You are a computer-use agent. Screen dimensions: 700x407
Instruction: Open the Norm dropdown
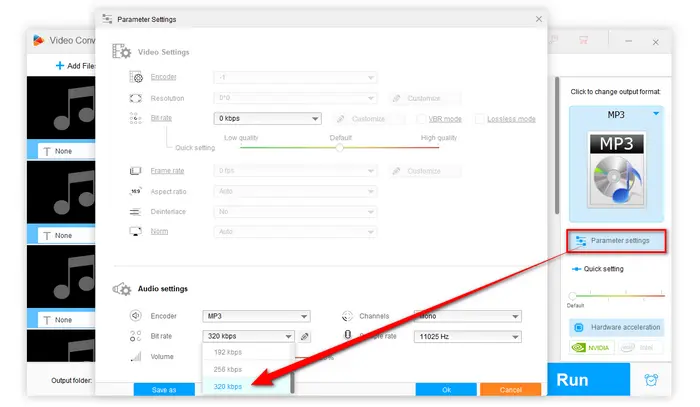click(295, 232)
